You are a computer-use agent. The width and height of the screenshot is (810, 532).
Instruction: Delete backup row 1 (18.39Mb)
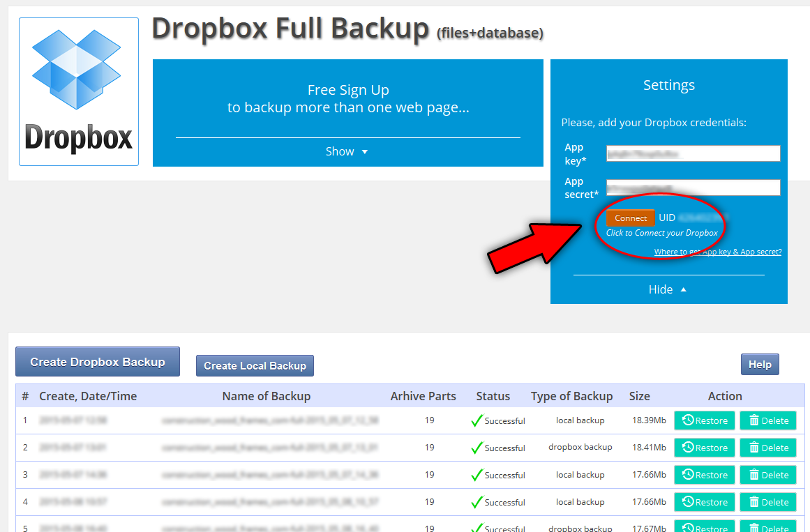click(x=768, y=420)
